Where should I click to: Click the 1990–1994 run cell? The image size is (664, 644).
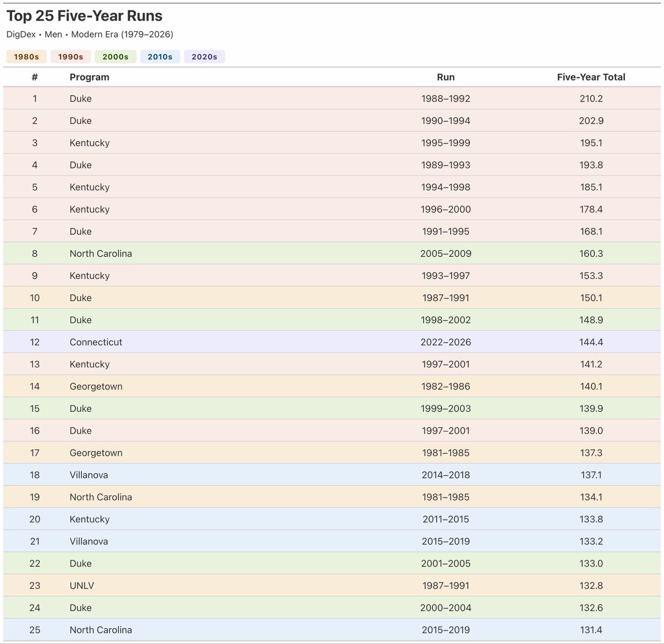click(x=445, y=121)
